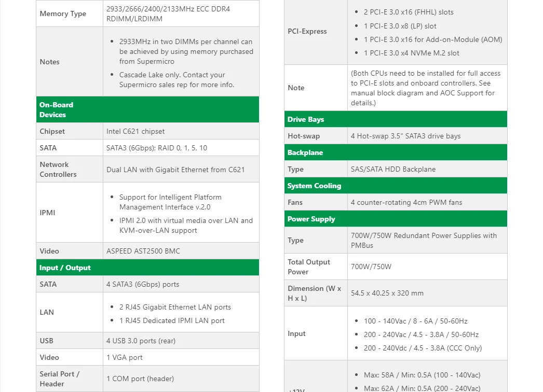Click 'Dual LAN with Gigabit Ethernet from C621'

point(175,170)
